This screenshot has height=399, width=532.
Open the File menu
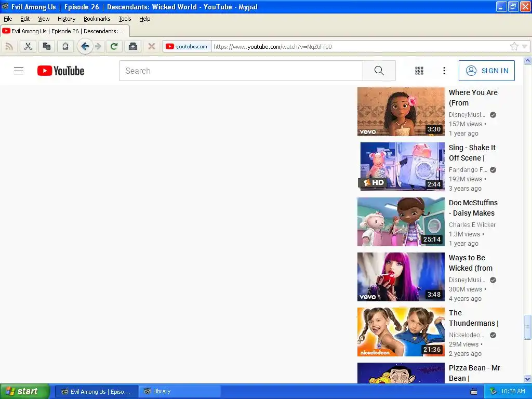(x=8, y=19)
